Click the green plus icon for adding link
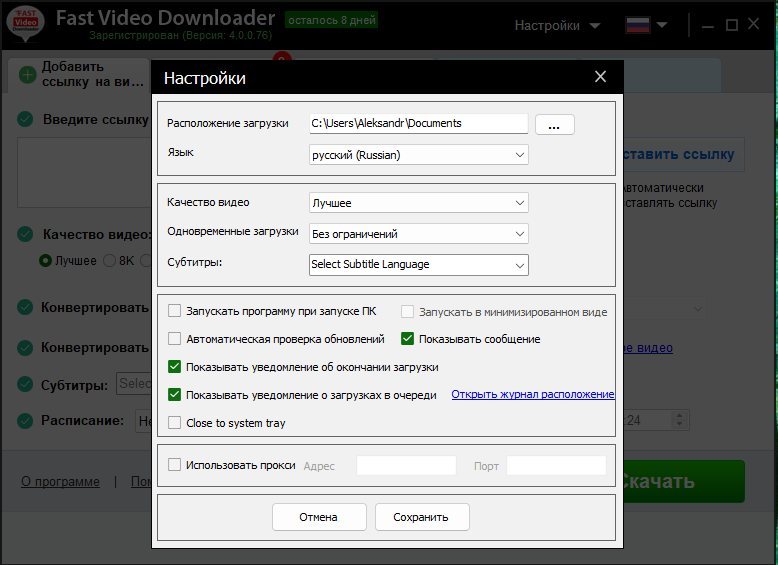 click(27, 75)
